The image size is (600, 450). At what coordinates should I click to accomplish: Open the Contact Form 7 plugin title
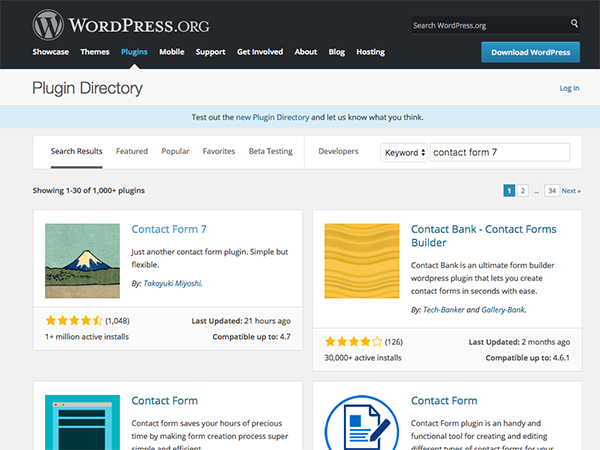(169, 229)
